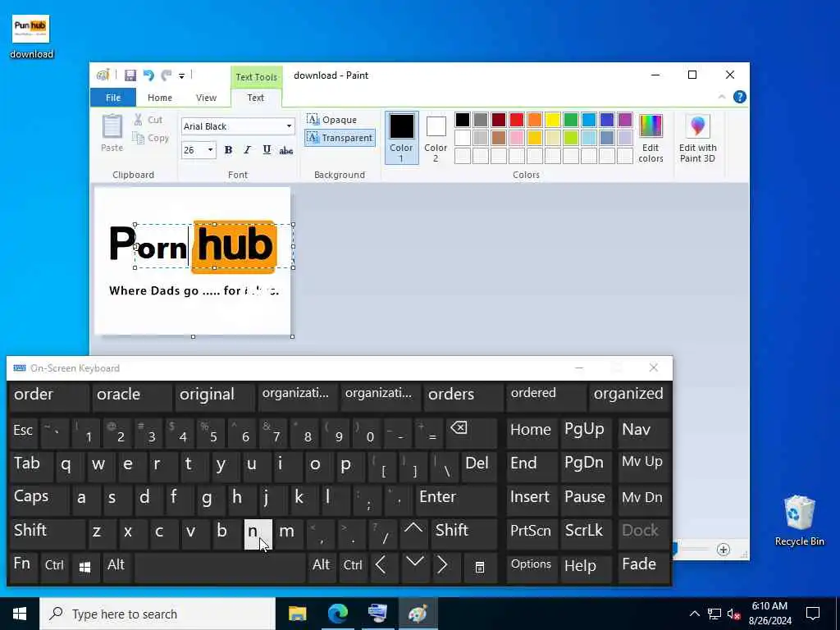Open File Explorer from the taskbar
The width and height of the screenshot is (840, 630).
[x=297, y=614]
